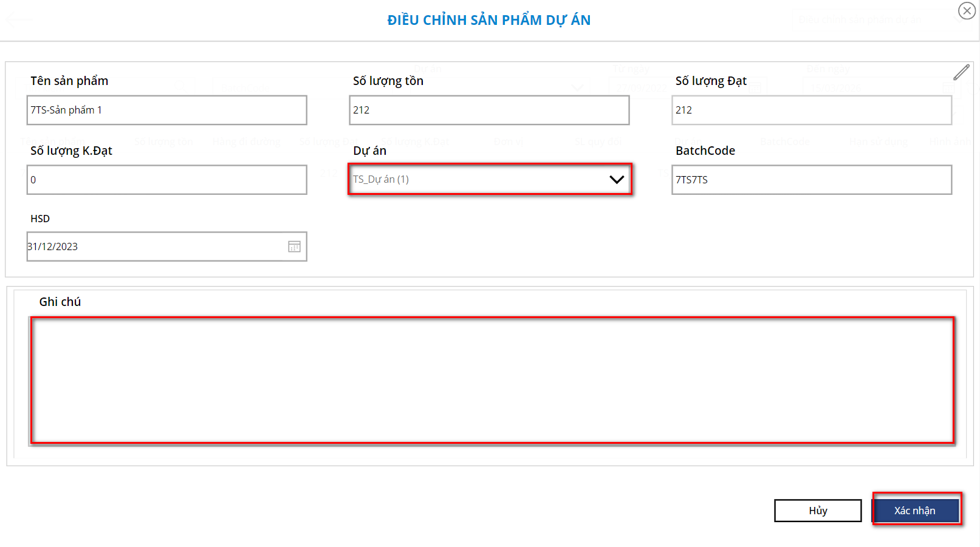Click the Số lượng K.Đạt input field
The image size is (980, 547).
tap(166, 180)
